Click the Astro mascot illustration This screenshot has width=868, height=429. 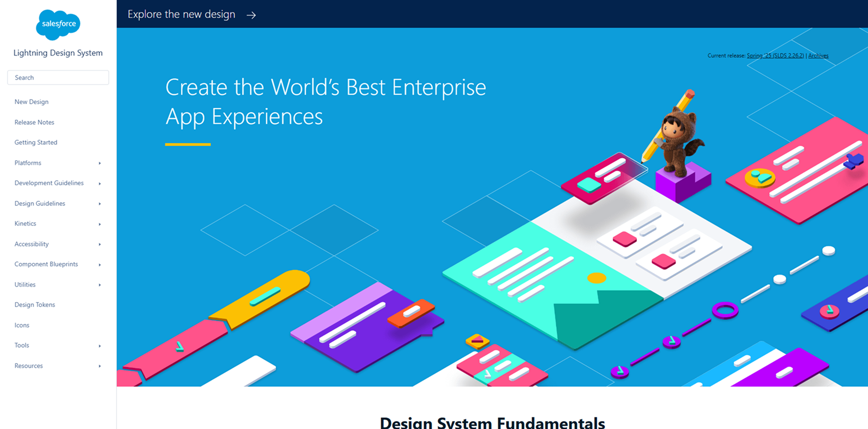click(678, 141)
